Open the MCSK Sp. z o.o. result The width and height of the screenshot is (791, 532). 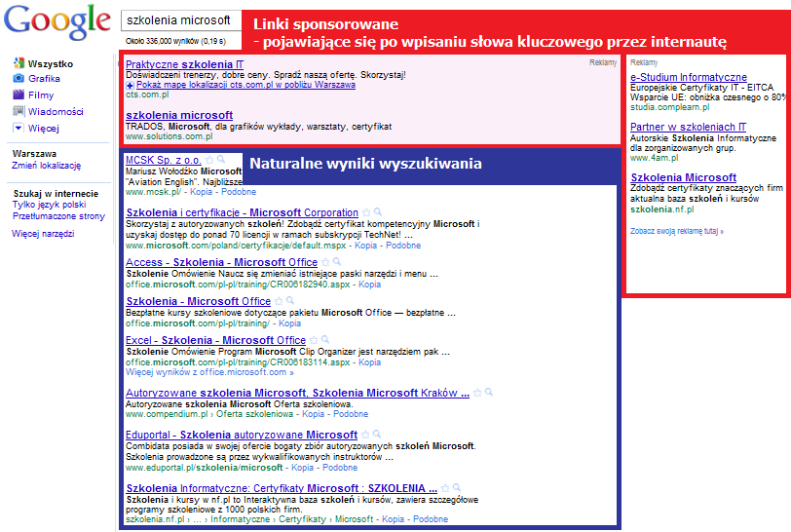click(163, 160)
